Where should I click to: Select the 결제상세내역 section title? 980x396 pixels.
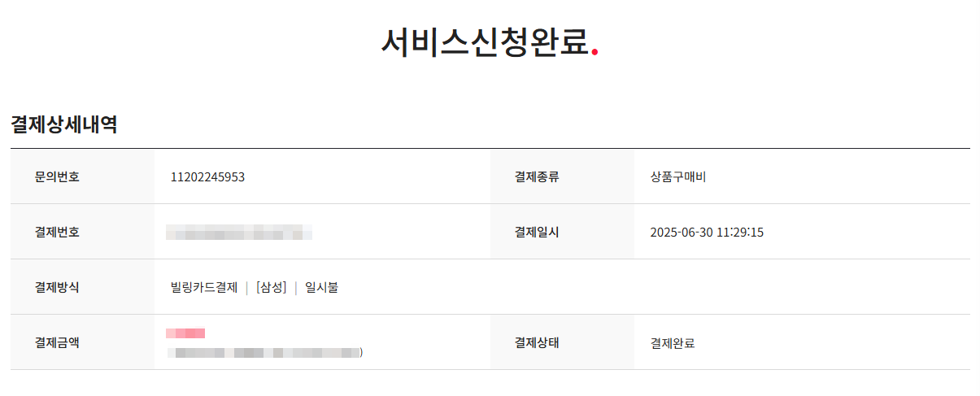[64, 124]
